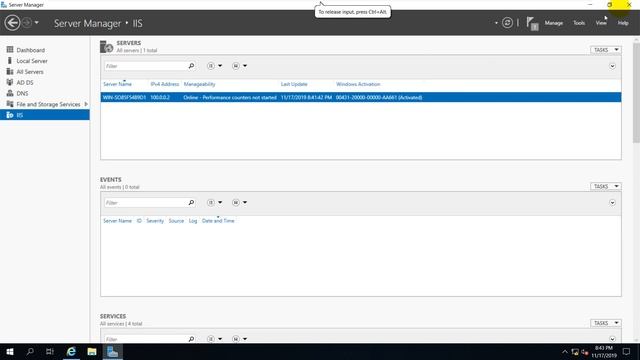Expand File and Storage Services arrow
Image resolution: width=640 pixels, height=360 pixels.
click(86, 104)
